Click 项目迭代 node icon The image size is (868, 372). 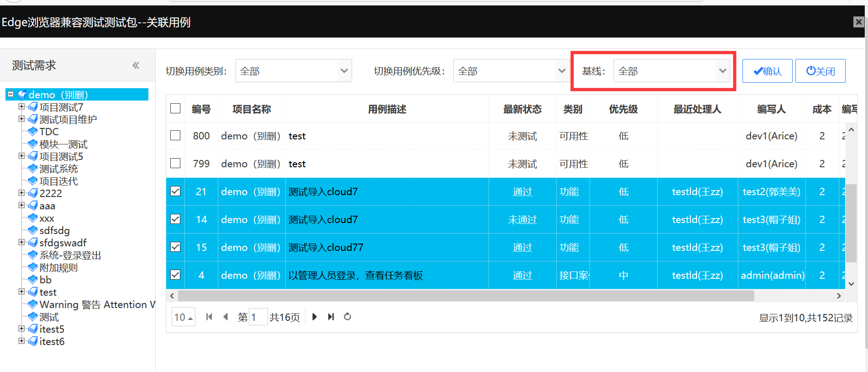[x=33, y=181]
